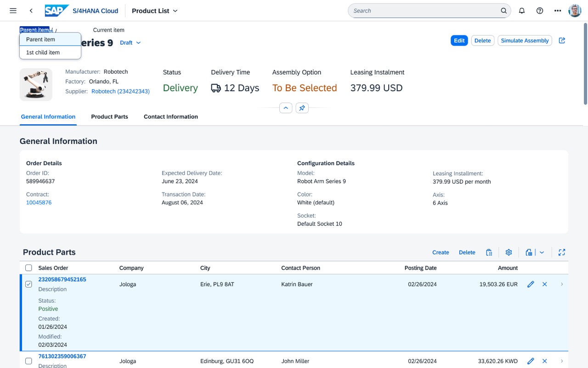Click the 'To Be Selected' assembly option text
The width and height of the screenshot is (588, 368).
click(305, 88)
